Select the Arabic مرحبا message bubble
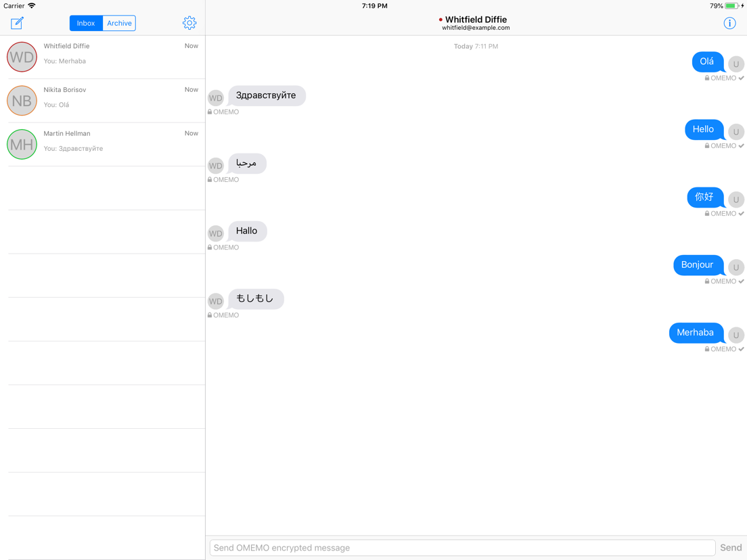 coord(247,164)
